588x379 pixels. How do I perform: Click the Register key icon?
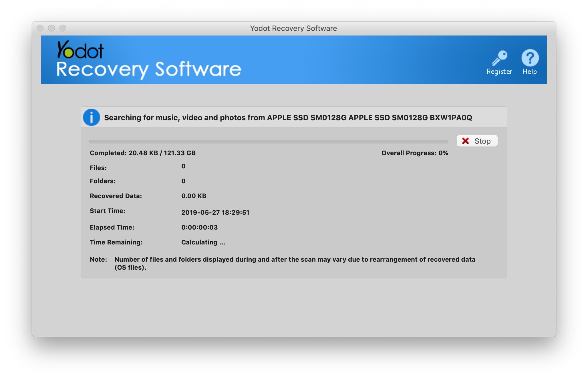[x=499, y=58]
